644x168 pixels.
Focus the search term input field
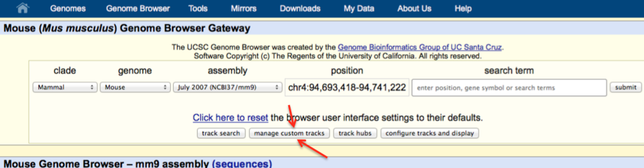click(x=509, y=88)
